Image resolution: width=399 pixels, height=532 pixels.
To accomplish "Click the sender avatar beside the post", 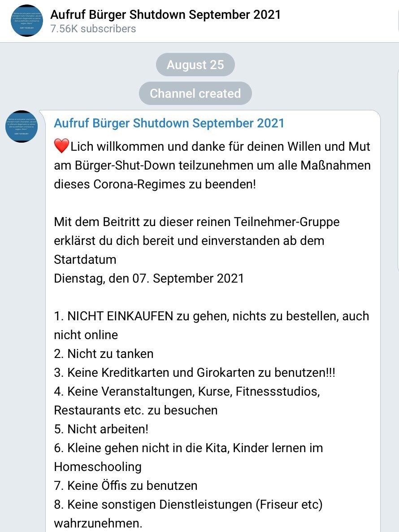I will coord(22,126).
